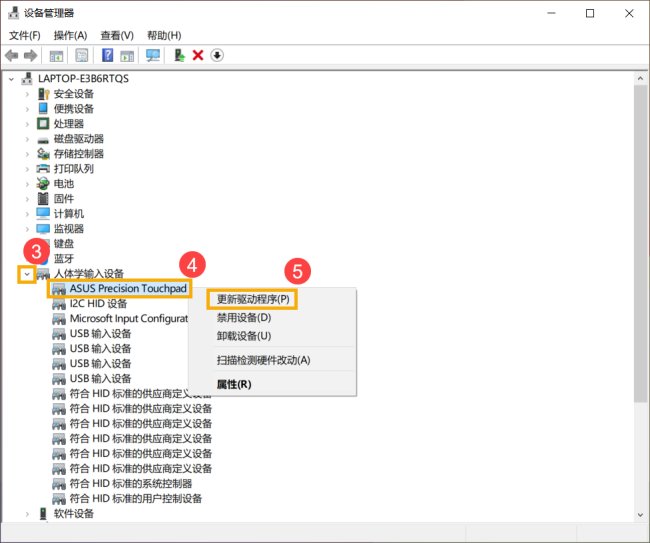Click the I2C HID 设备 device icon
Viewport: 650px width, 543px height.
(x=59, y=304)
